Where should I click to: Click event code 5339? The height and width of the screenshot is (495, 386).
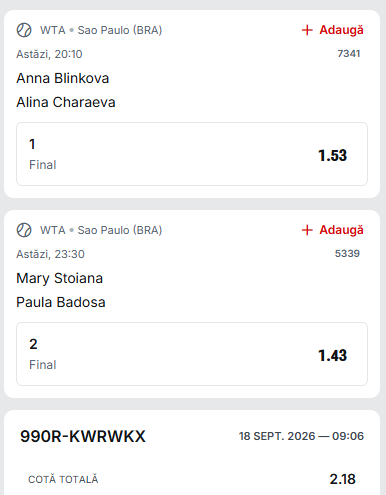347,254
